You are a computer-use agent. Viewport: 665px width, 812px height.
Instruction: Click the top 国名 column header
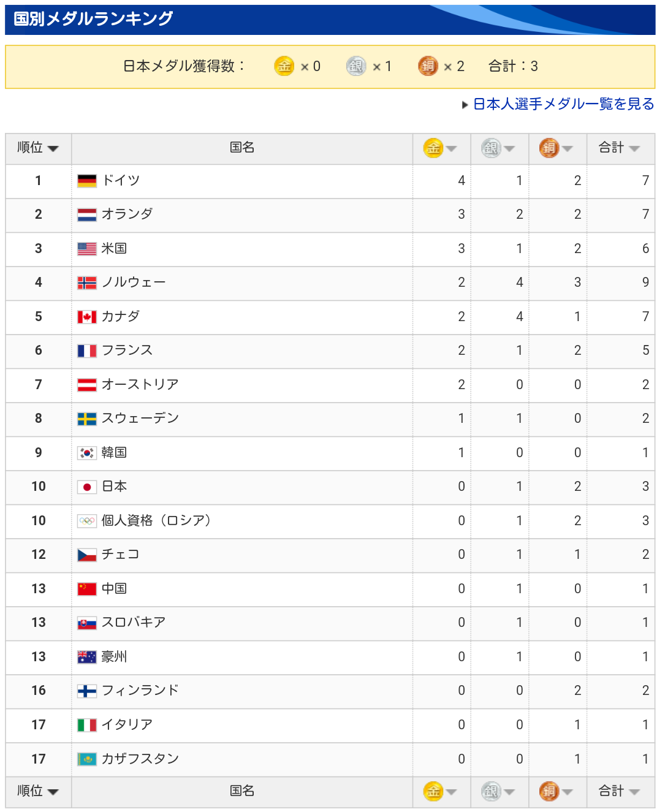click(242, 148)
